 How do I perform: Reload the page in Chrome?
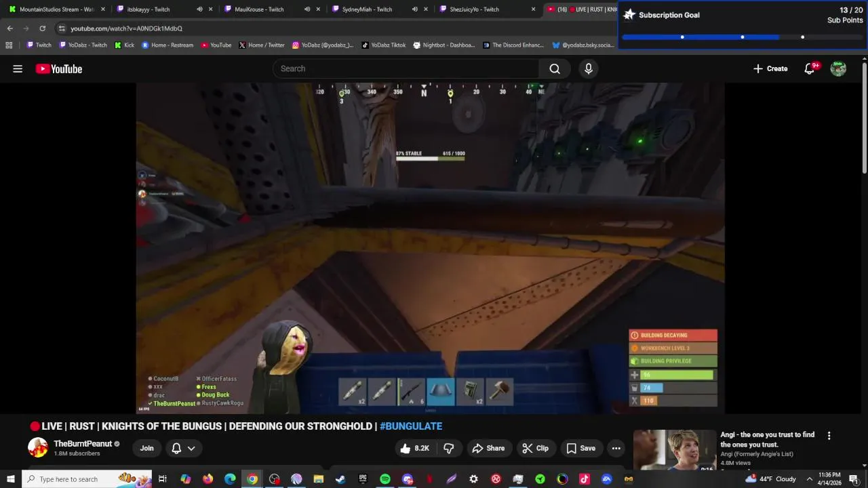[42, 28]
